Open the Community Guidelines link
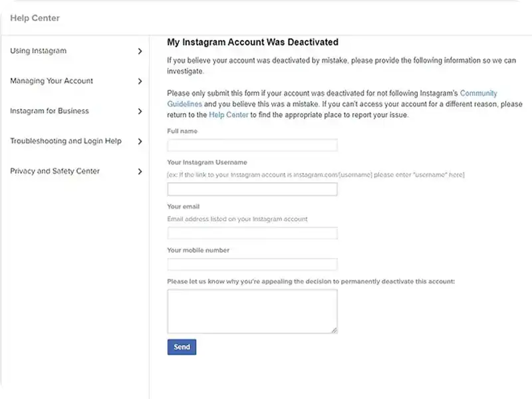 point(478,93)
